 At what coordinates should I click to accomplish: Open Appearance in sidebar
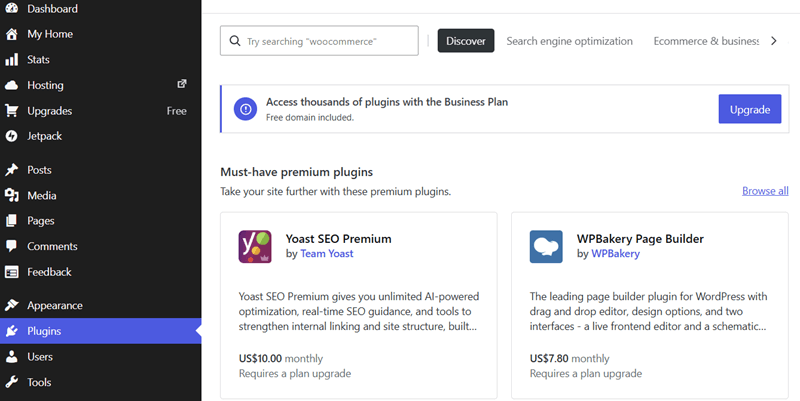[101, 306]
